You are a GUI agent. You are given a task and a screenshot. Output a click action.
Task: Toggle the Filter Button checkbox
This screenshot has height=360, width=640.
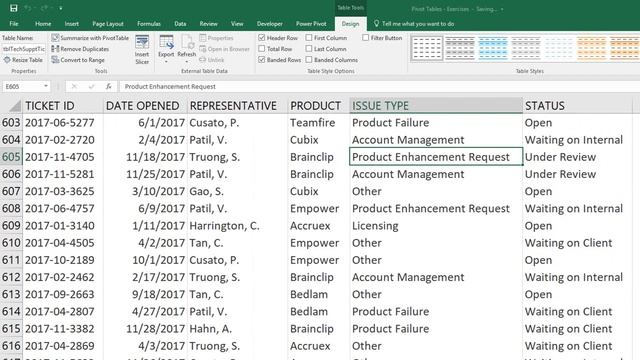(x=366, y=38)
